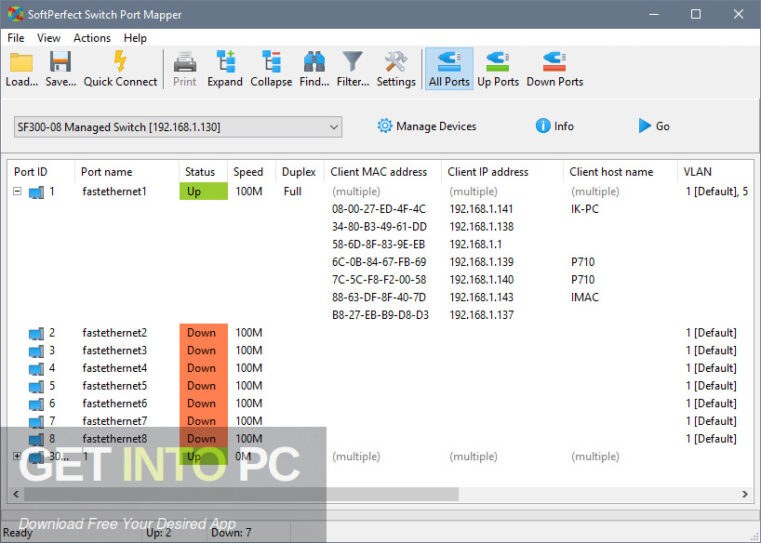Image resolution: width=761 pixels, height=543 pixels.
Task: Select IP address 192.168.1.137
Action: (x=481, y=315)
